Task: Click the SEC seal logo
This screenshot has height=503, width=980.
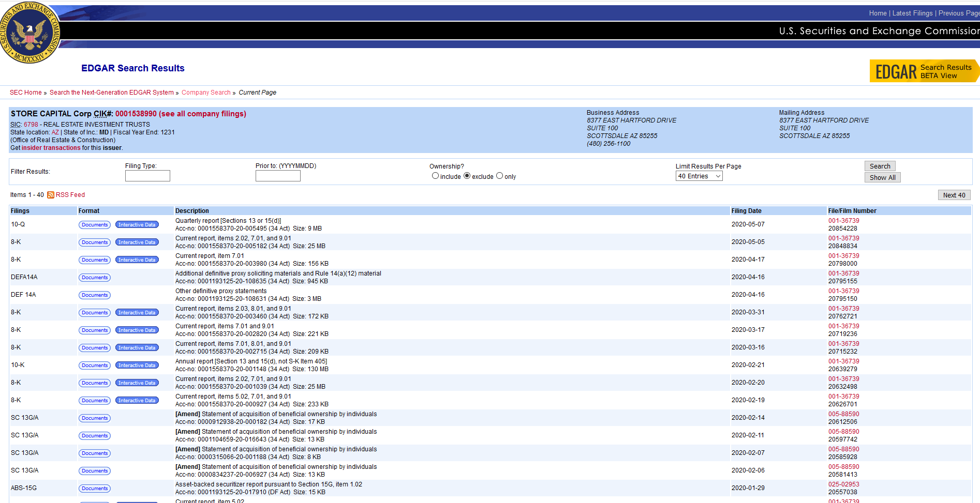Action: tap(30, 32)
